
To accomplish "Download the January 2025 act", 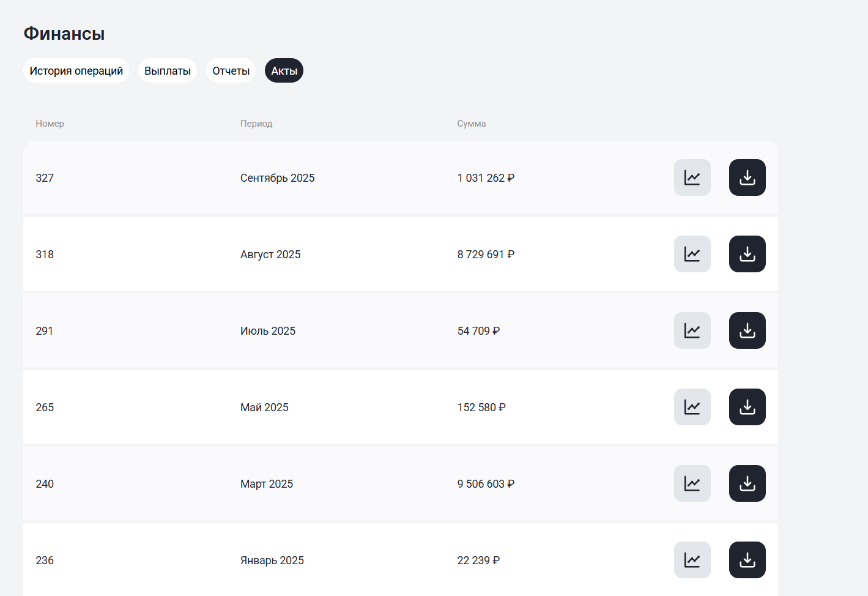I will point(747,560).
